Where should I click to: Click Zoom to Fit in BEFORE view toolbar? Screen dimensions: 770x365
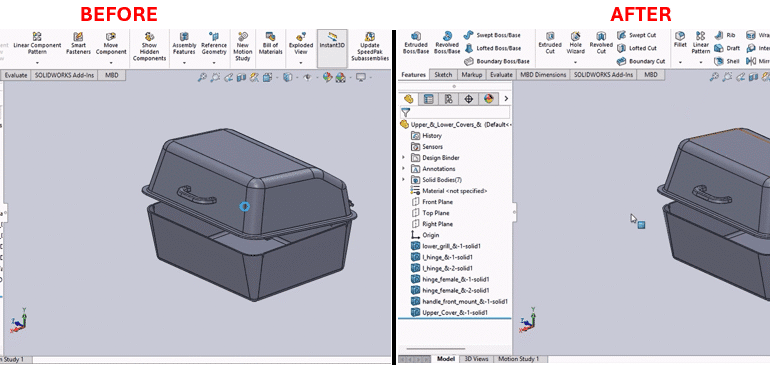pos(201,77)
